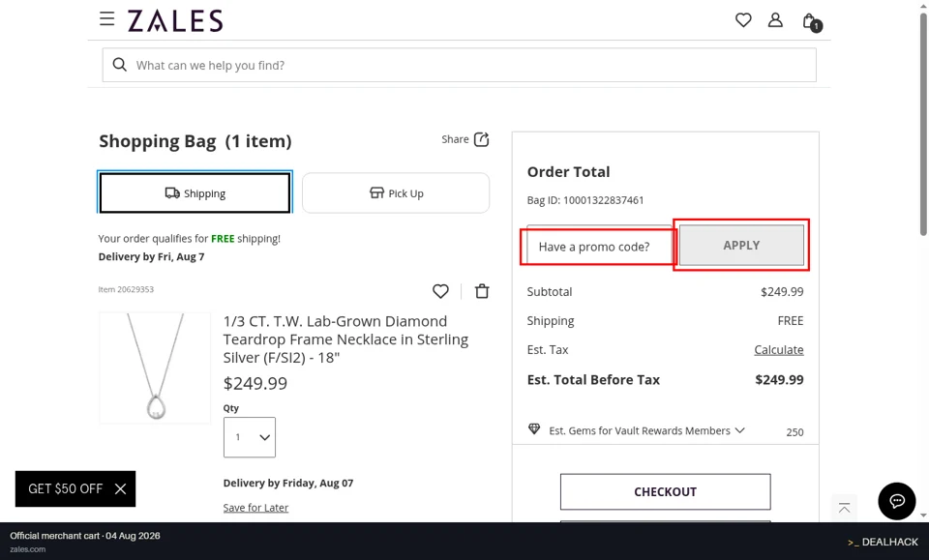
Task: Click the search magnifier icon
Action: (x=119, y=65)
